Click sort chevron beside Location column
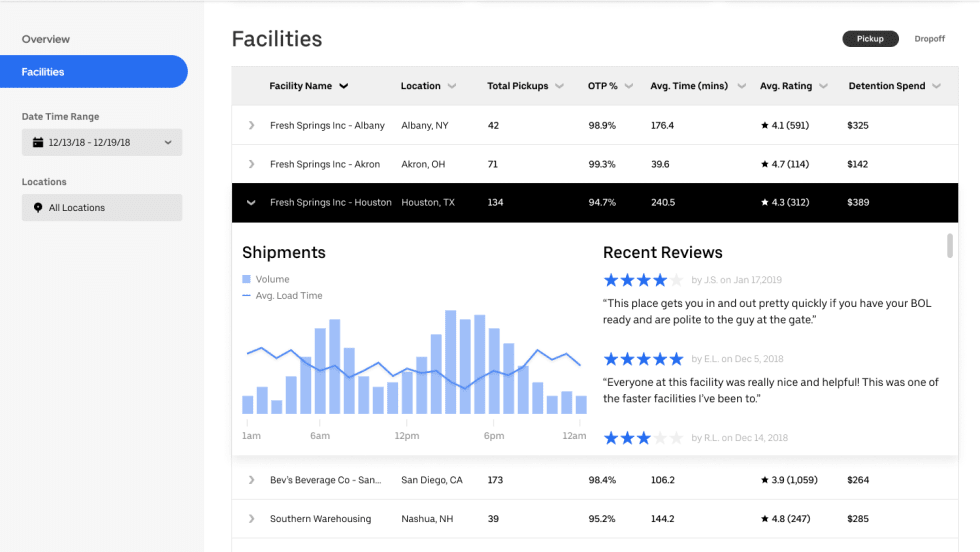Image resolution: width=980 pixels, height=552 pixels. click(x=452, y=86)
